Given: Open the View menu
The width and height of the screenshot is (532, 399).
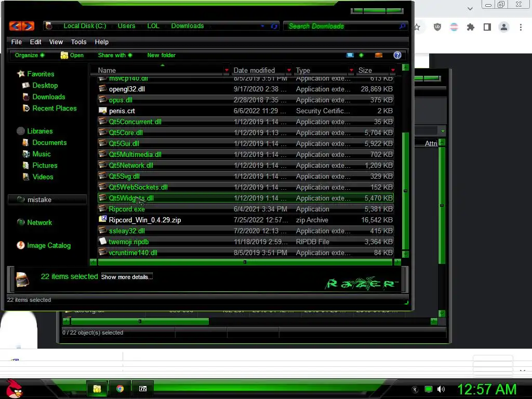Looking at the screenshot, I should pyautogui.click(x=56, y=42).
